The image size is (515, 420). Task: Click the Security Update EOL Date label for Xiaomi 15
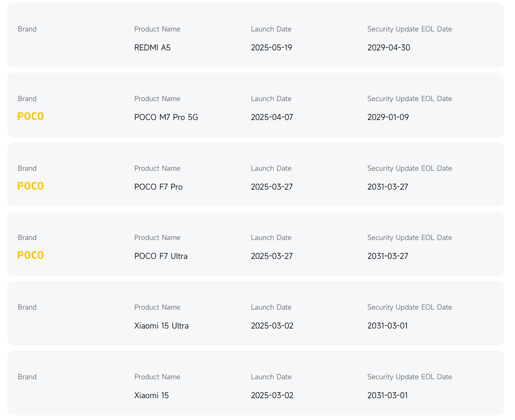click(409, 377)
